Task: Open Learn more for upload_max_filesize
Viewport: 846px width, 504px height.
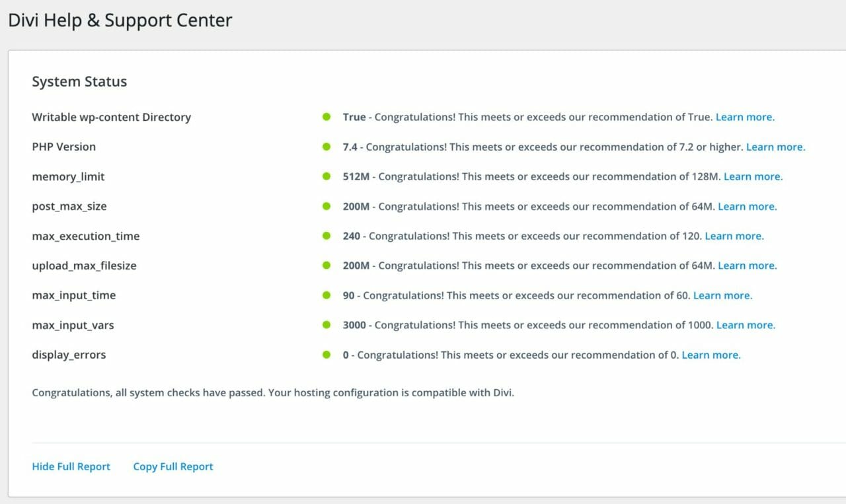Action: [748, 266]
